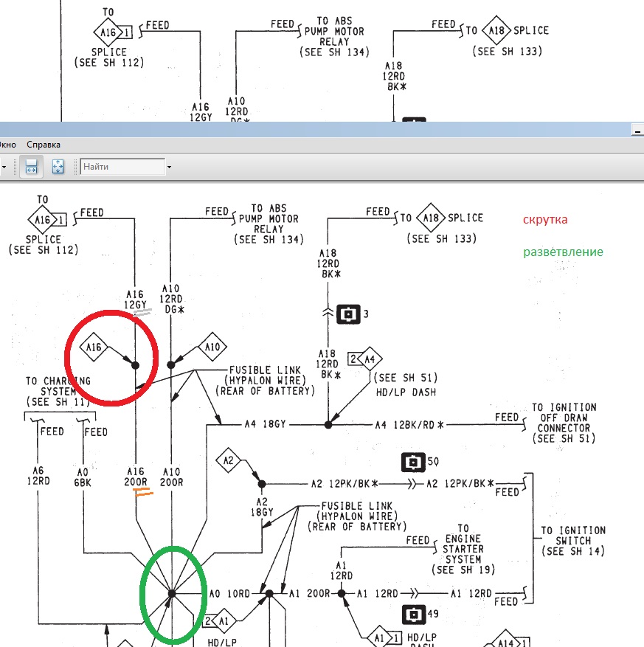Image resolution: width=644 pixels, height=647 pixels.
Task: Click the A1 200R wire label
Action: click(309, 594)
